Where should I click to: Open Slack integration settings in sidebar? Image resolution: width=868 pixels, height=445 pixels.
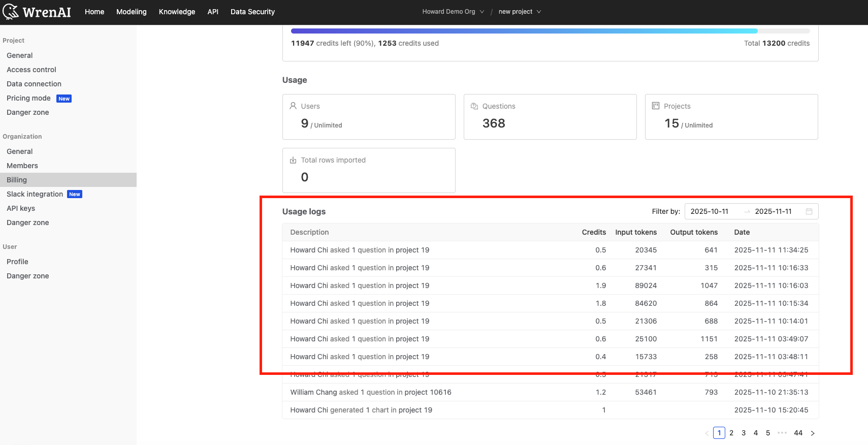click(35, 194)
